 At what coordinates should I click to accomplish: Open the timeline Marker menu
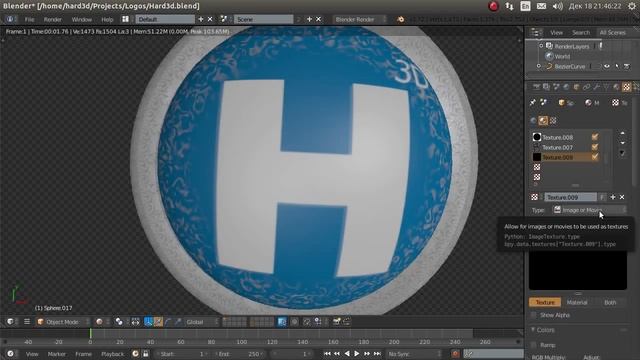click(x=57, y=354)
